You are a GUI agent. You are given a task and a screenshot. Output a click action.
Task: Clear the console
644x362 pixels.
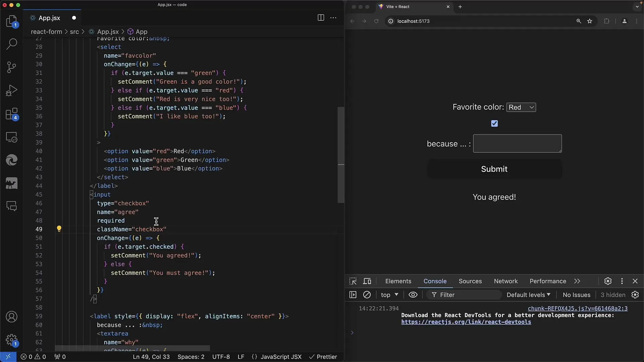click(x=367, y=295)
